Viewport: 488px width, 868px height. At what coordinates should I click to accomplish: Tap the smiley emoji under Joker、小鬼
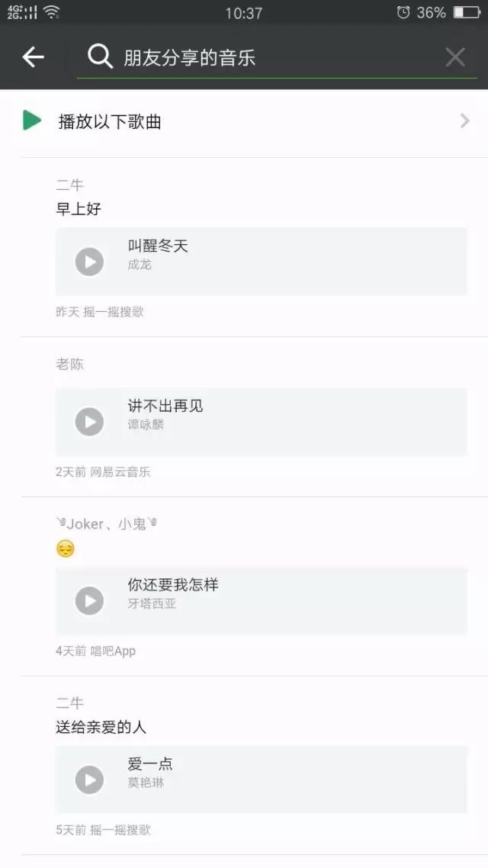(65, 548)
